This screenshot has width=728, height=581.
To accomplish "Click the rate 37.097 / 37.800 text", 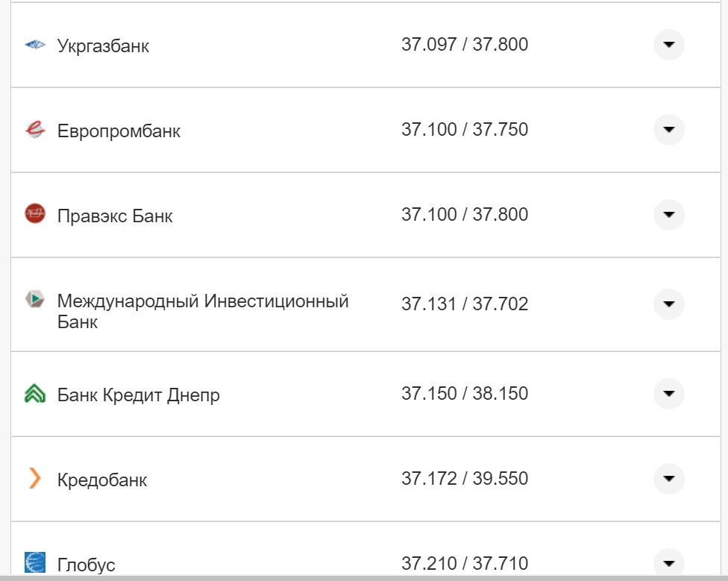I will click(463, 44).
